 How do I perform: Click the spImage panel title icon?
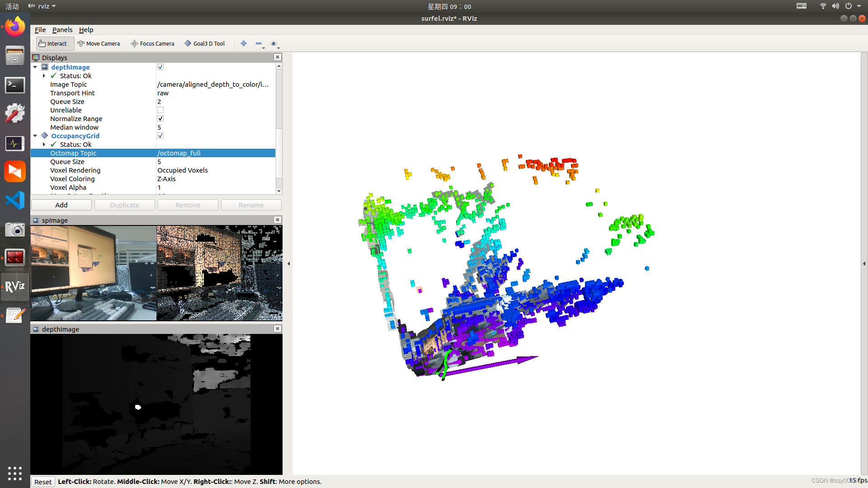coord(36,220)
